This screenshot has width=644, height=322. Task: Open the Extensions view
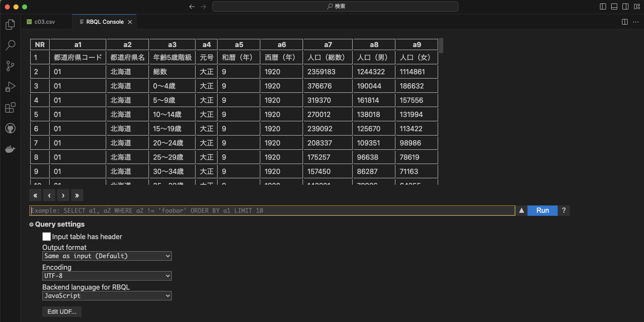point(10,107)
